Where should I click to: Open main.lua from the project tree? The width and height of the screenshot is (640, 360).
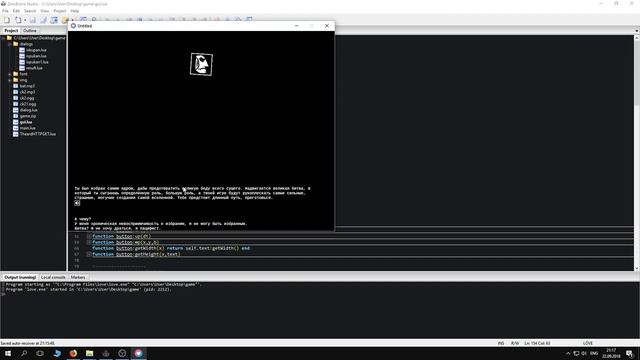click(27, 128)
